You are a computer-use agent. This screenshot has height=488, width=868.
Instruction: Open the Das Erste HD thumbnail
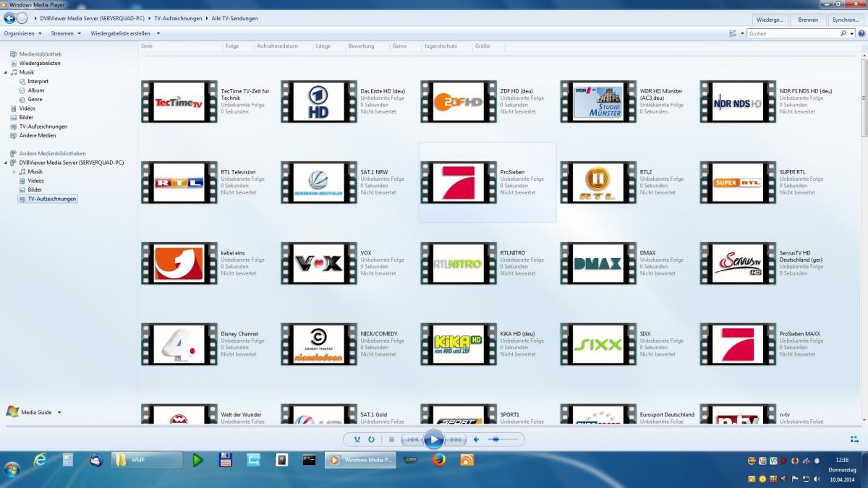point(318,102)
